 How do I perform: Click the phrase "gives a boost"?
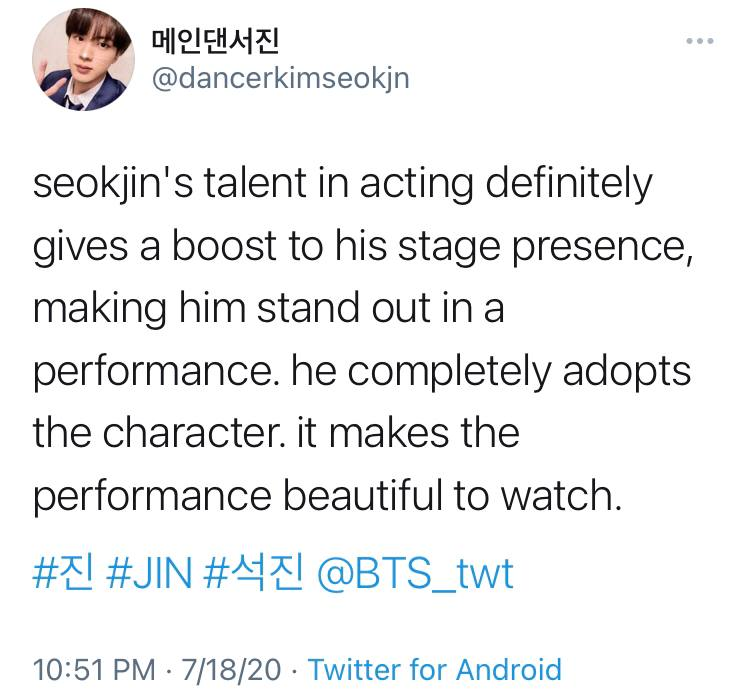pyautogui.click(x=154, y=247)
